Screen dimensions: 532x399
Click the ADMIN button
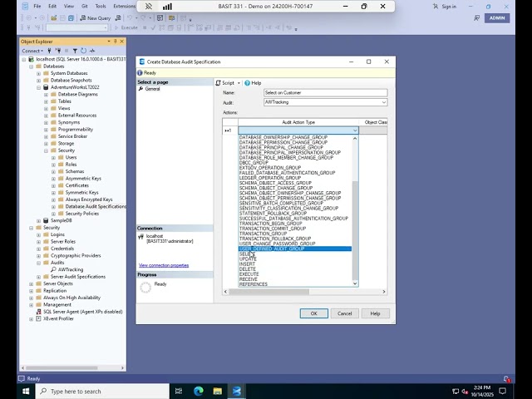click(x=497, y=18)
